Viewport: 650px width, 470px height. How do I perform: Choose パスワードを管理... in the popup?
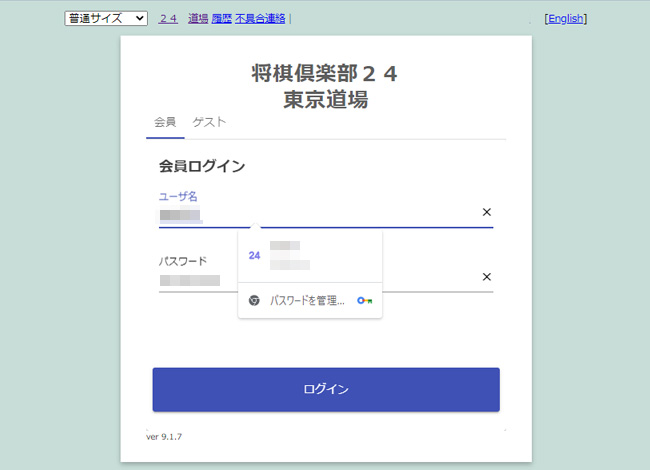pyautogui.click(x=307, y=300)
